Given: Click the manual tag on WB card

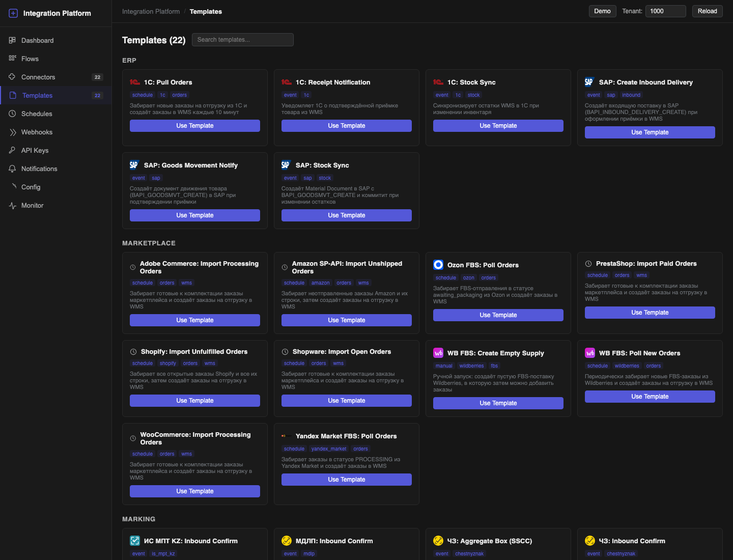Looking at the screenshot, I should 444,366.
